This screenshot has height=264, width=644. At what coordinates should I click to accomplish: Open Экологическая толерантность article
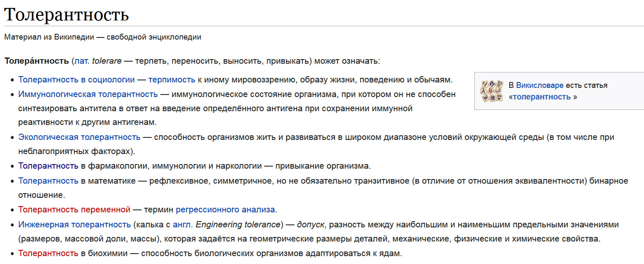point(79,137)
